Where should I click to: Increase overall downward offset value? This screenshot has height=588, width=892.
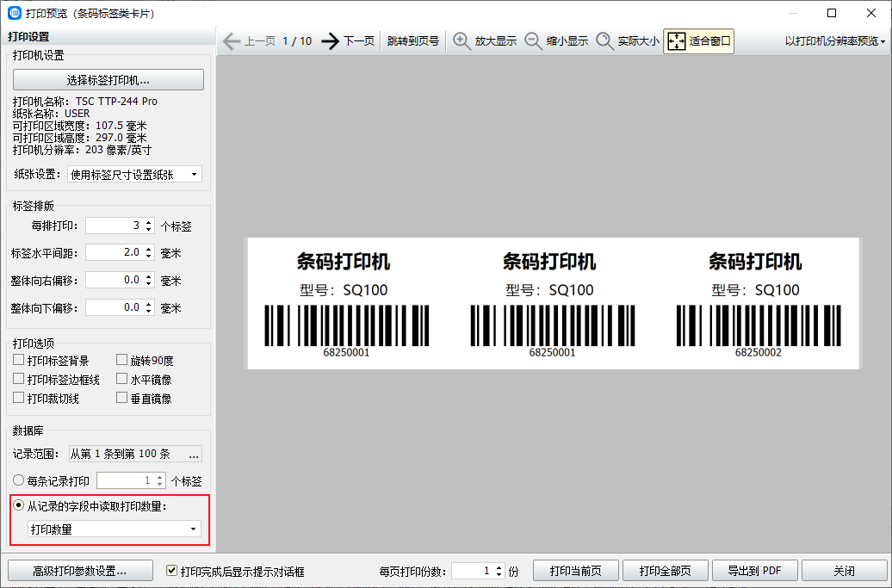click(x=148, y=304)
